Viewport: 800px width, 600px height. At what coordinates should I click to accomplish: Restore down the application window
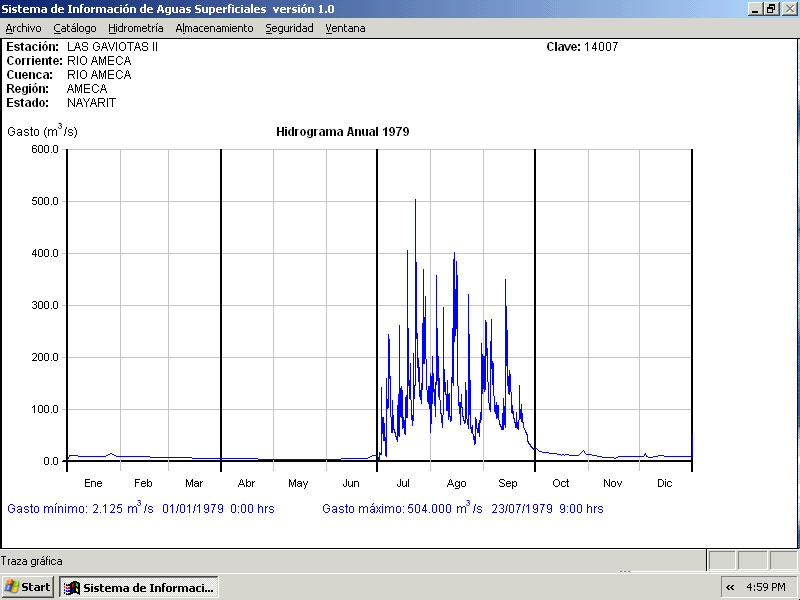(x=771, y=8)
